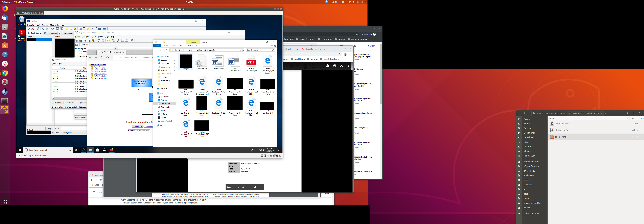Click the green checkmark Commit icon in MetaEdit+
This screenshot has width=644, height=224.
[29, 29]
